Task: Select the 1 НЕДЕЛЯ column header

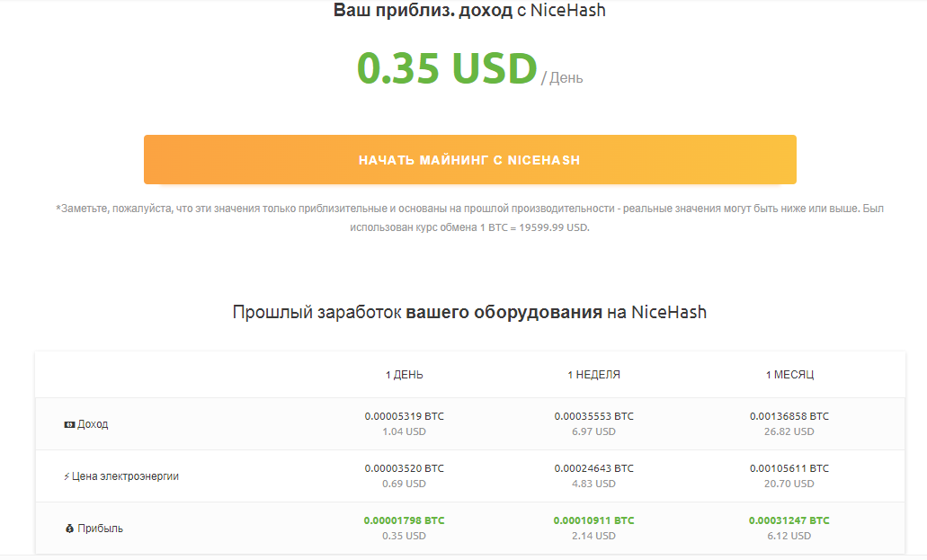Action: 593,375
